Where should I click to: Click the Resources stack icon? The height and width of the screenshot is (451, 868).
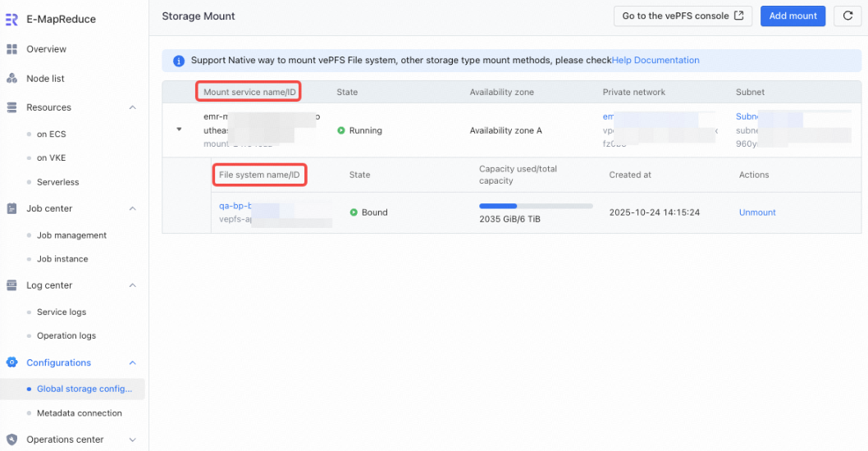(x=11, y=107)
